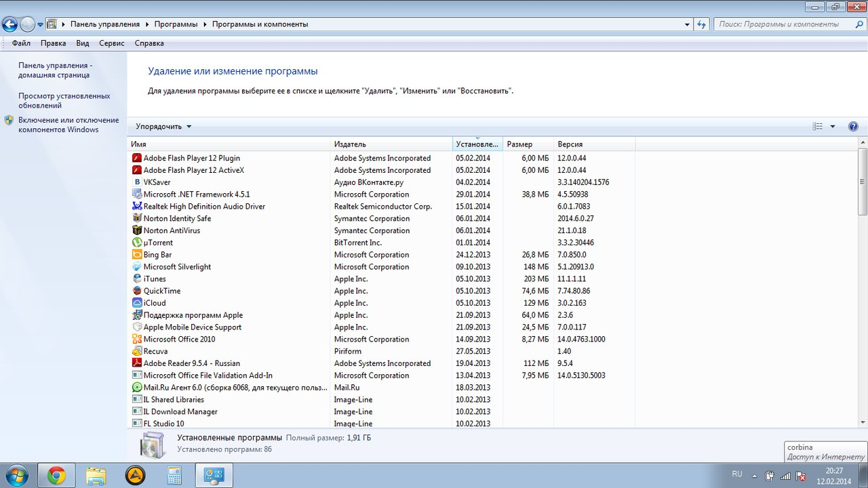The height and width of the screenshot is (488, 868).
Task: Select Microsoft Office File Validation Add-In row
Action: [x=380, y=375]
